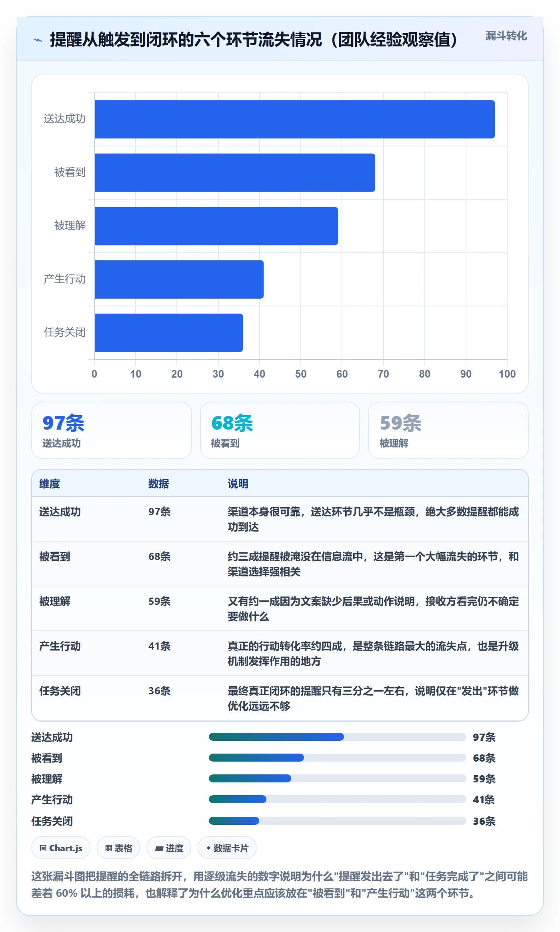Click the 产生行动 progress bar
The image size is (560, 932).
[338, 799]
